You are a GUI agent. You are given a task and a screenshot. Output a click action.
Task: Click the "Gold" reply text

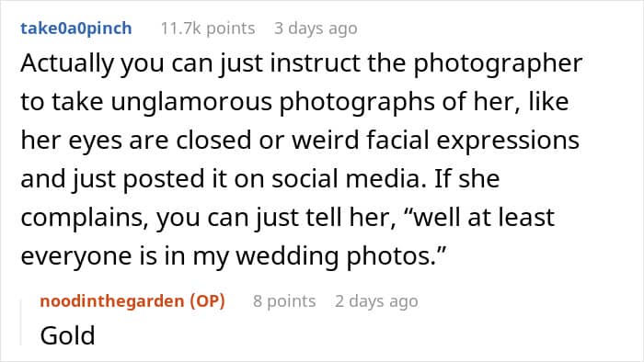tap(68, 335)
